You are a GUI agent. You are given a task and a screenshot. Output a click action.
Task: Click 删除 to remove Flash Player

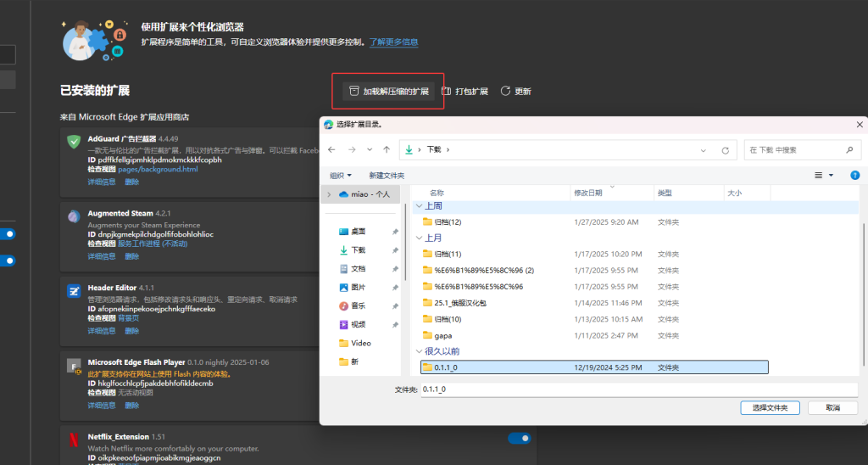click(131, 406)
